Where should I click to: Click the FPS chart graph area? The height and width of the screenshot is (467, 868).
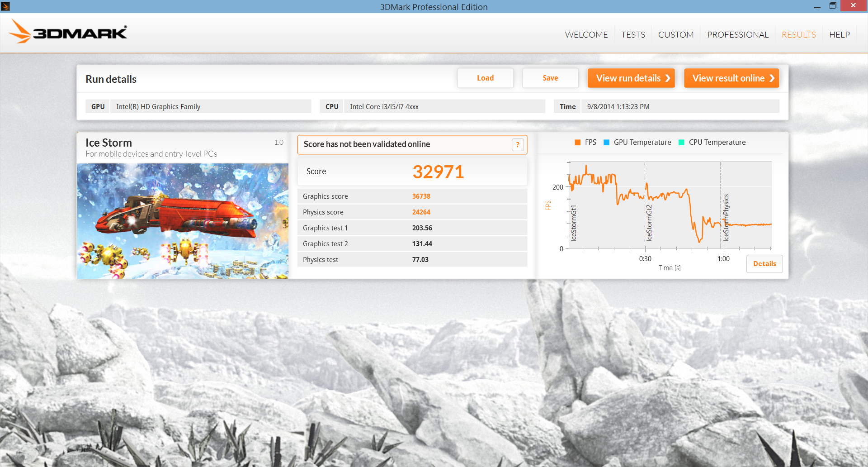click(x=670, y=205)
